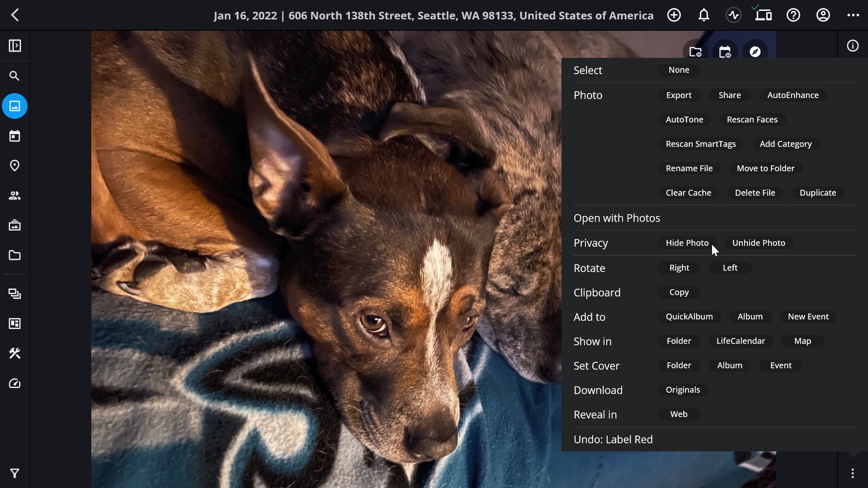Open the activity pulse icon
The width and height of the screenshot is (868, 488).
(x=734, y=15)
